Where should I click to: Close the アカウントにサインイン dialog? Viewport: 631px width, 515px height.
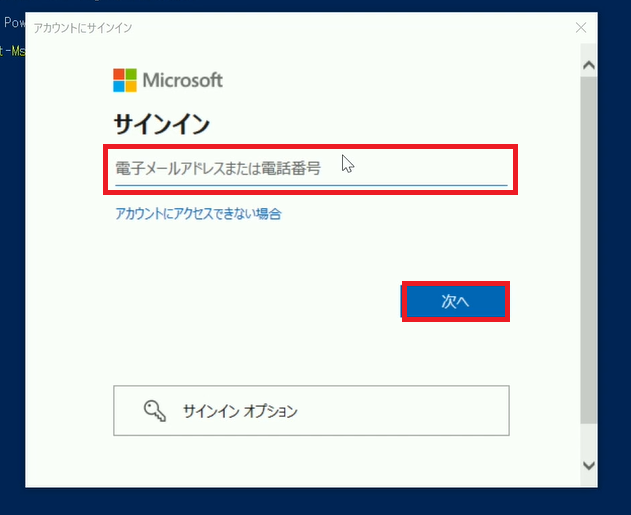click(x=581, y=28)
